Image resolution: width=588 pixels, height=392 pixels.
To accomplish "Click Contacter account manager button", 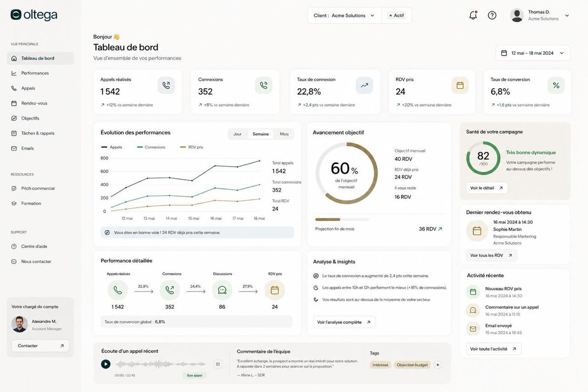I will click(41, 346).
